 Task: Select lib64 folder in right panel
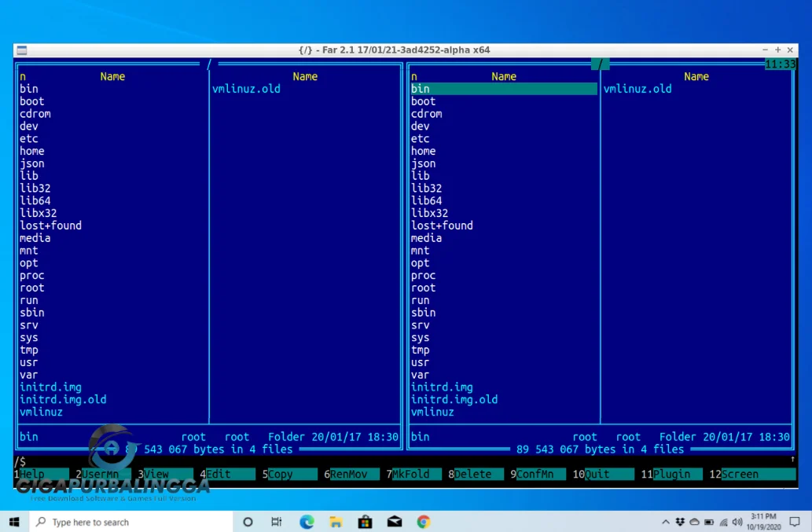pos(427,201)
